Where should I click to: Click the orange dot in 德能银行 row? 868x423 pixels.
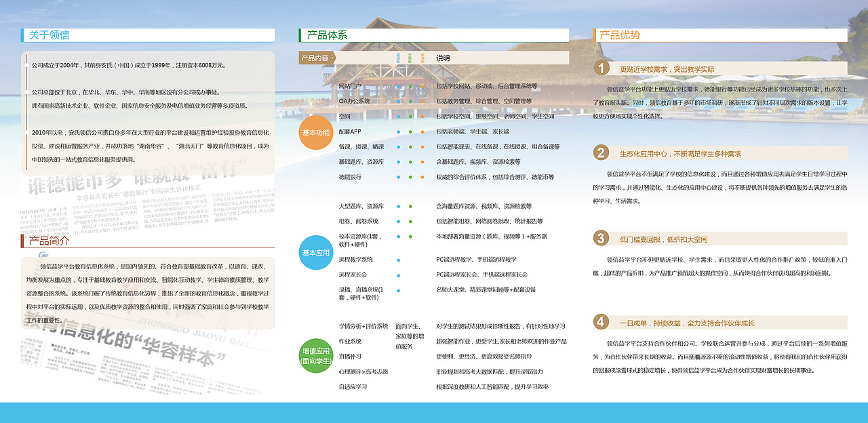tap(422, 177)
